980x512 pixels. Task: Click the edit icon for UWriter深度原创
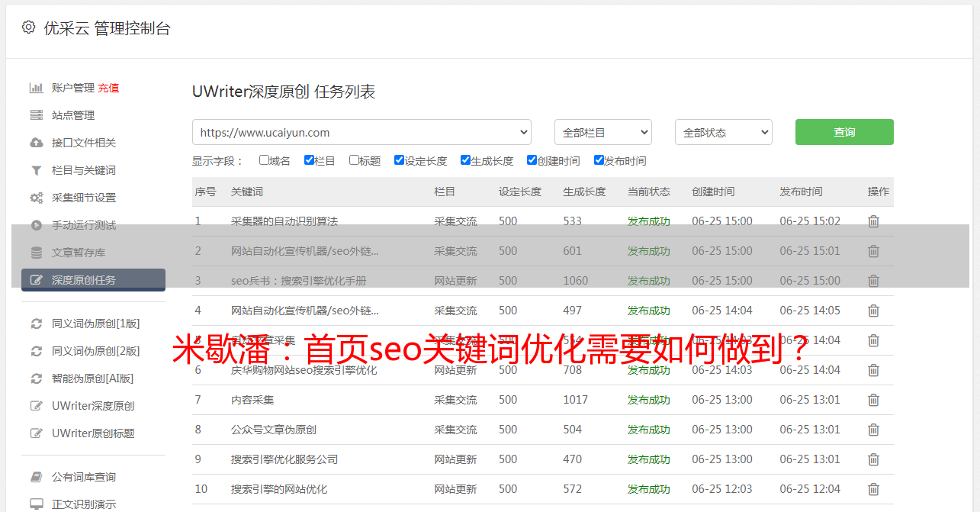click(x=36, y=406)
